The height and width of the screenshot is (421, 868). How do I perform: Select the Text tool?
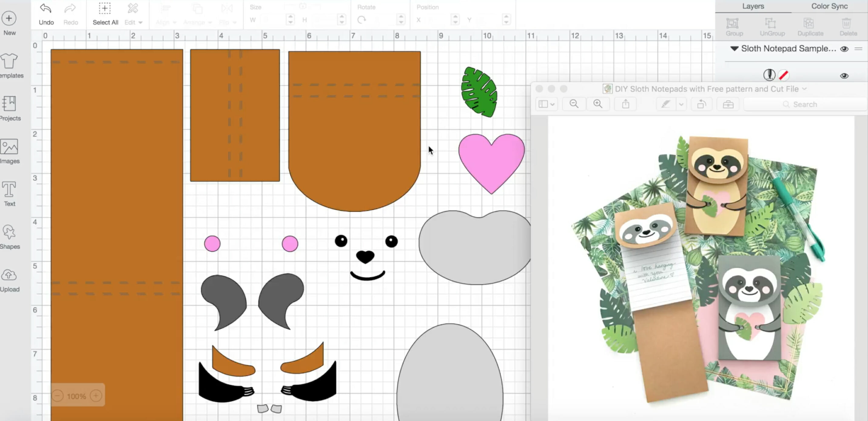[9, 189]
